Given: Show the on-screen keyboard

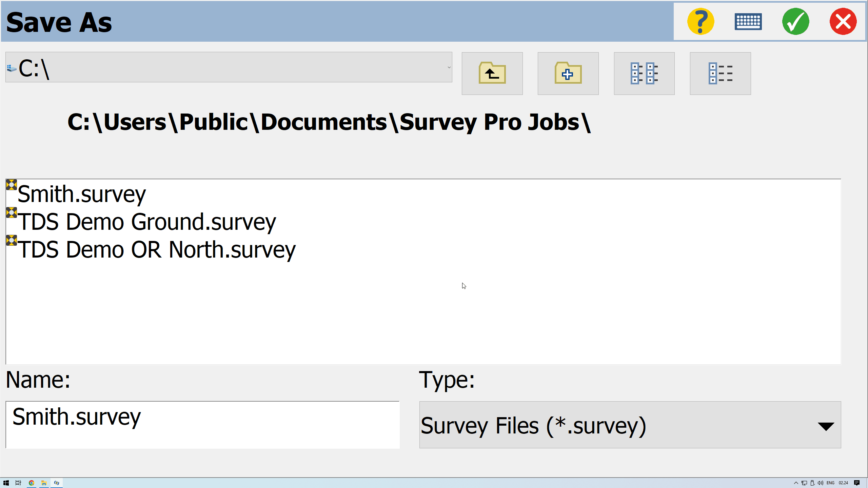Looking at the screenshot, I should pyautogui.click(x=748, y=22).
